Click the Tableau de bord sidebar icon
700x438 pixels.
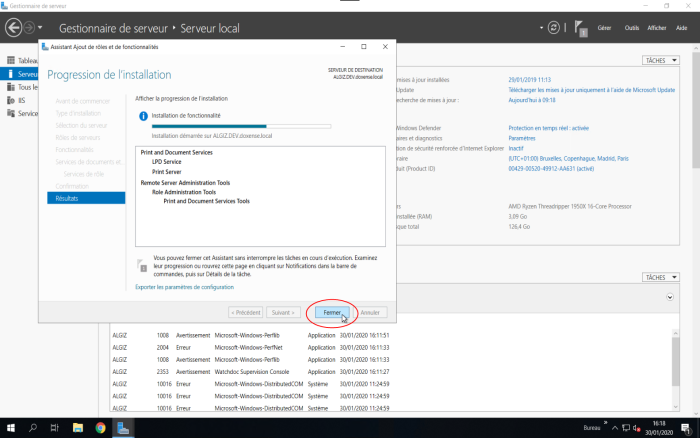9,61
